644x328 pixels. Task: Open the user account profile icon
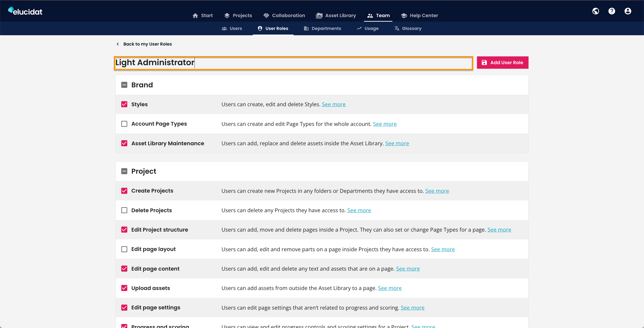tap(628, 11)
